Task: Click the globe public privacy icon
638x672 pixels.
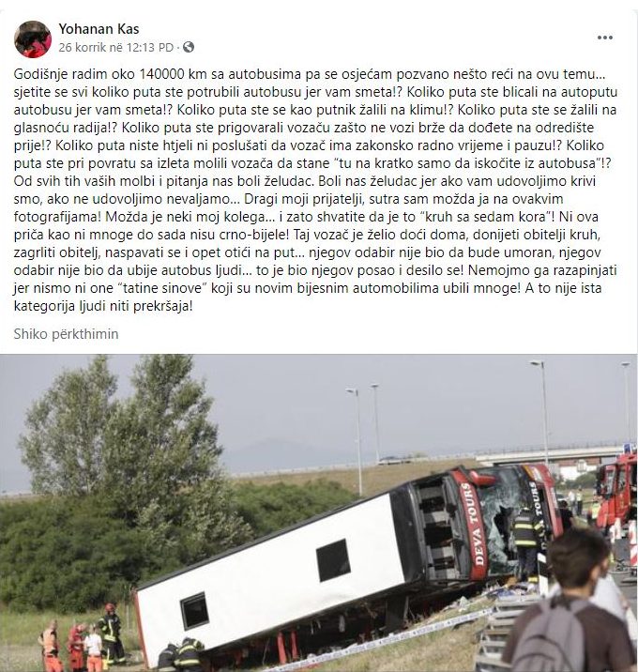Action: pos(189,47)
